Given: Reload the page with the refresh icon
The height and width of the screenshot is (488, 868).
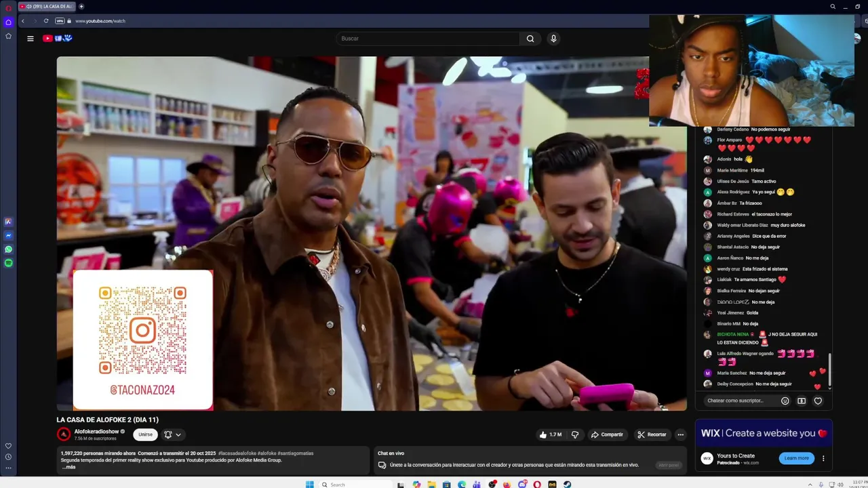Looking at the screenshot, I should tap(46, 21).
